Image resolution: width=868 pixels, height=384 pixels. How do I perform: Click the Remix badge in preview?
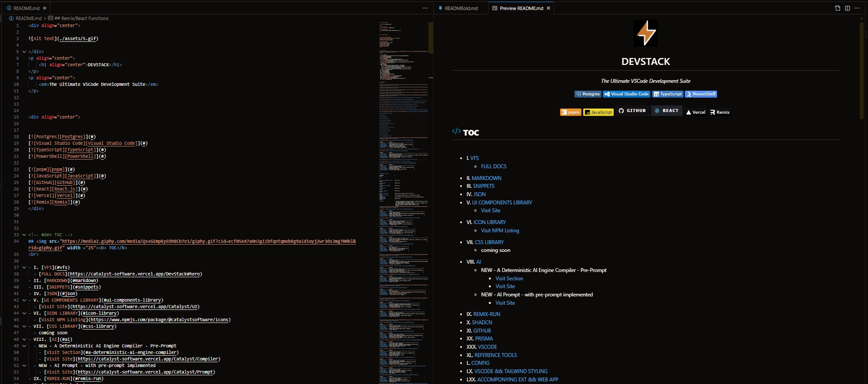click(720, 112)
